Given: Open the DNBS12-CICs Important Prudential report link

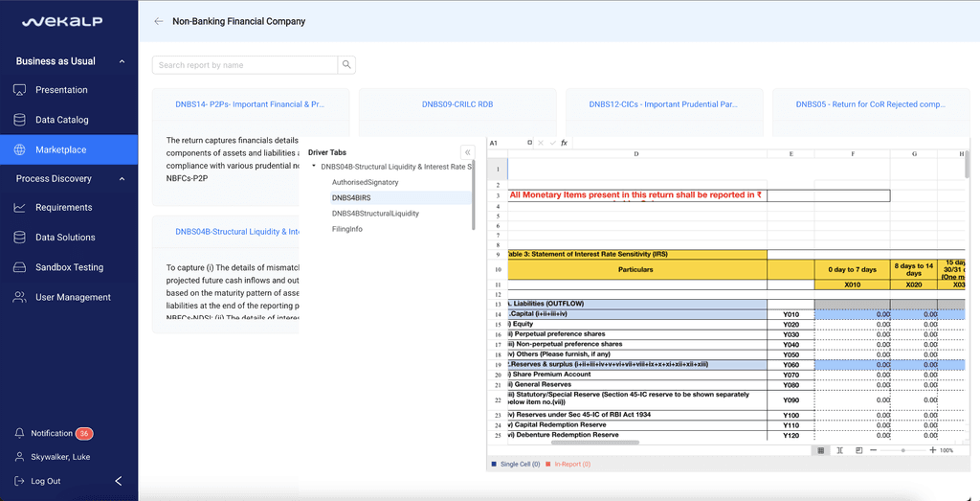Looking at the screenshot, I should (x=664, y=104).
